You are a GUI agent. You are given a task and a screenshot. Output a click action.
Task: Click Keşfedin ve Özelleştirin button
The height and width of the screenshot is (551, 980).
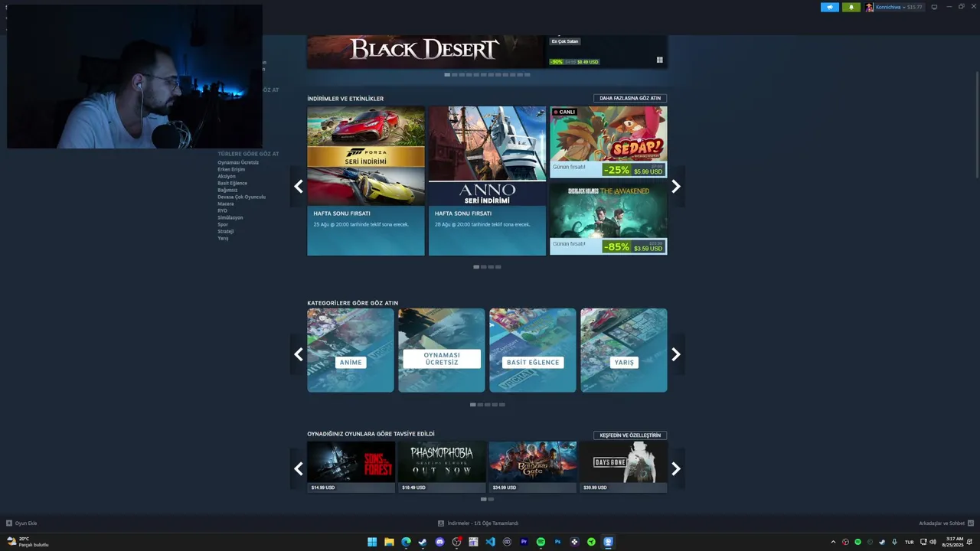click(630, 435)
